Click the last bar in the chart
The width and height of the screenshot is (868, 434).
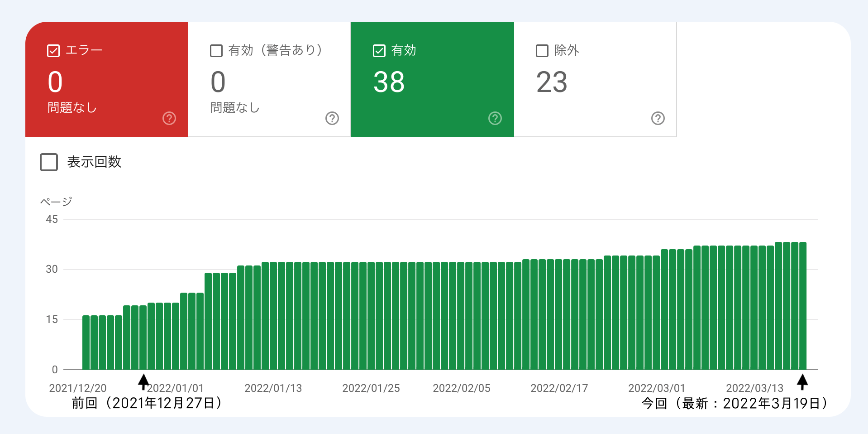click(803, 306)
